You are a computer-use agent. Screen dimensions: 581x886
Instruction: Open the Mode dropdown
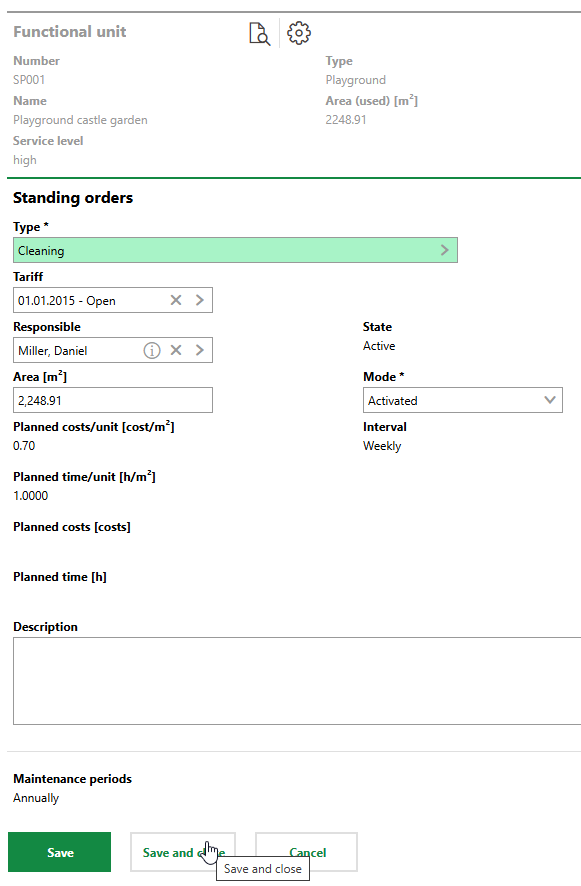point(549,399)
